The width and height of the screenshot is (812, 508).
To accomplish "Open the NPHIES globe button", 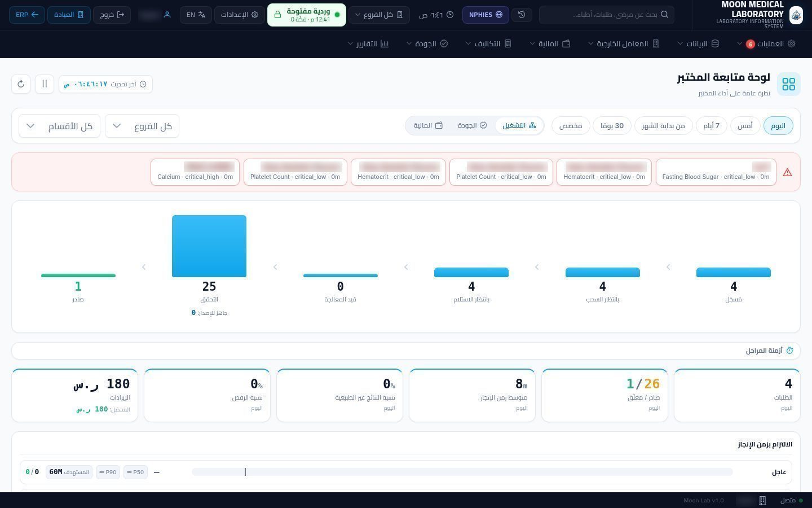I will pos(486,15).
